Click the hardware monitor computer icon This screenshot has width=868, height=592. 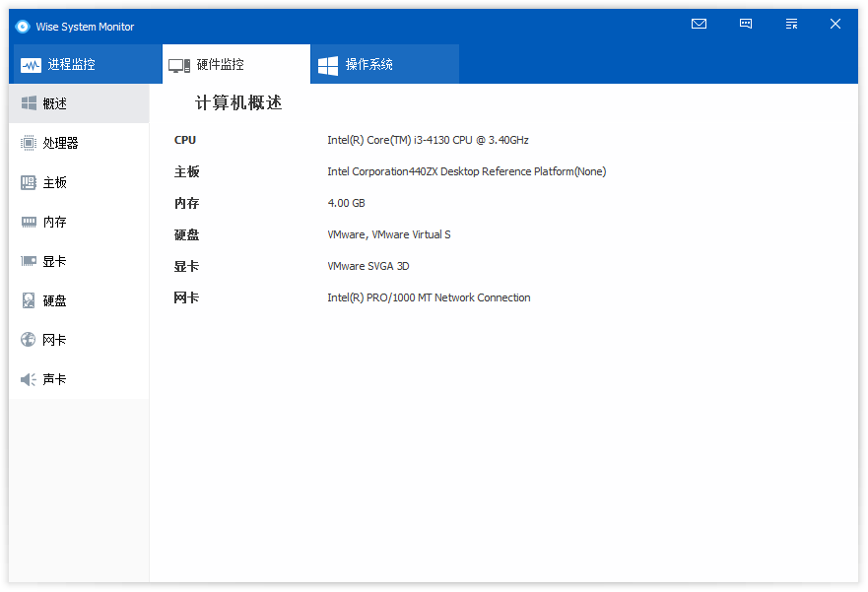[x=179, y=66]
